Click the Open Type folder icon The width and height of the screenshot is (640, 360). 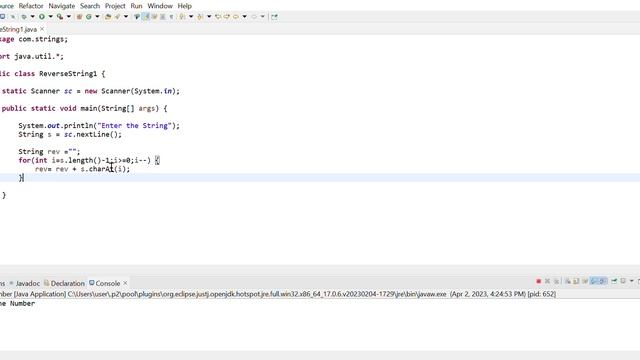click(108, 17)
